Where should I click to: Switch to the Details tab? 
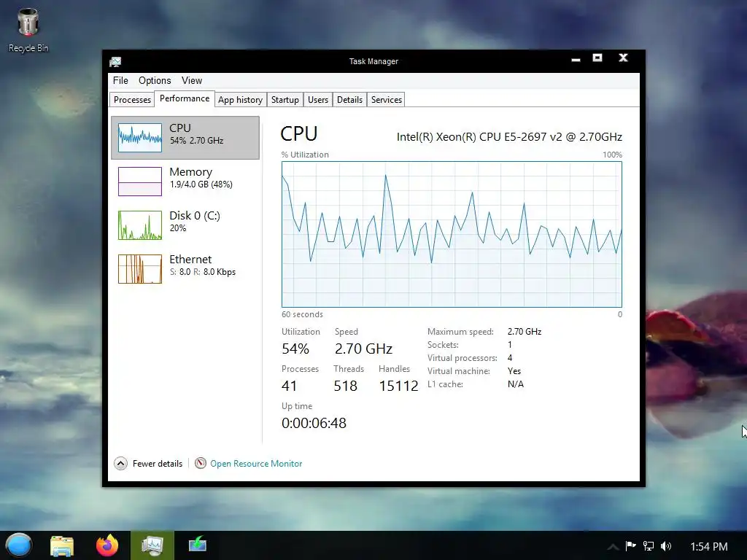pyautogui.click(x=349, y=99)
